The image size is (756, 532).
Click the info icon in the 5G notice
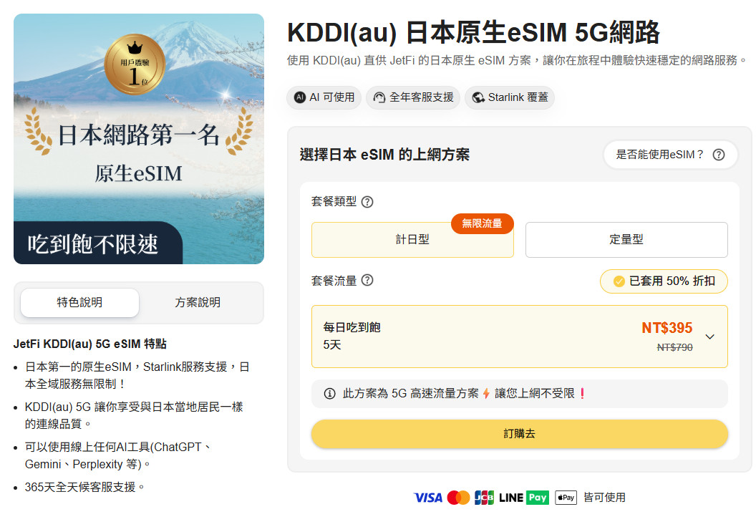tap(329, 394)
